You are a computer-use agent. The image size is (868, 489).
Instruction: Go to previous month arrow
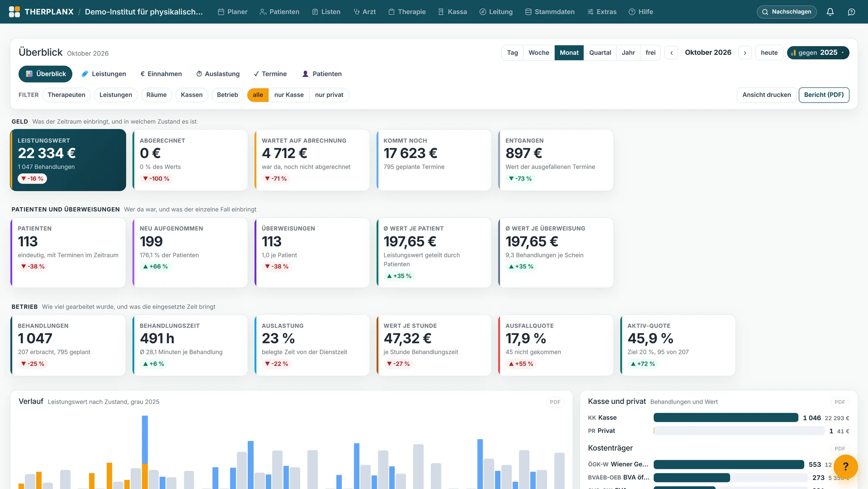coord(671,53)
